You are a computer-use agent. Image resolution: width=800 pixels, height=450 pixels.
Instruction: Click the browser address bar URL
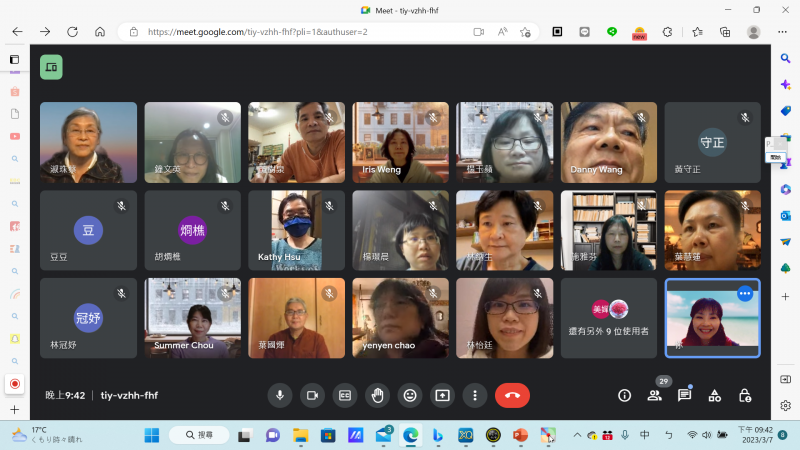pos(258,32)
